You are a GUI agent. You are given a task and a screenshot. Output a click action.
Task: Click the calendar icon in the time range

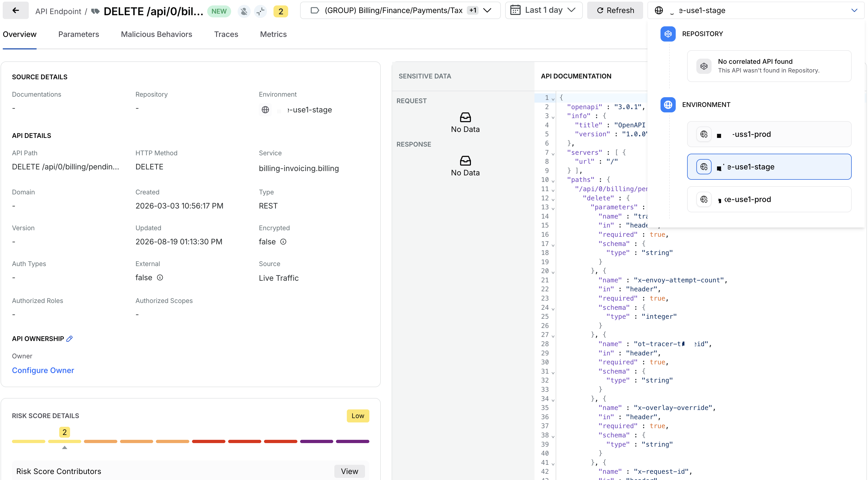515,10
